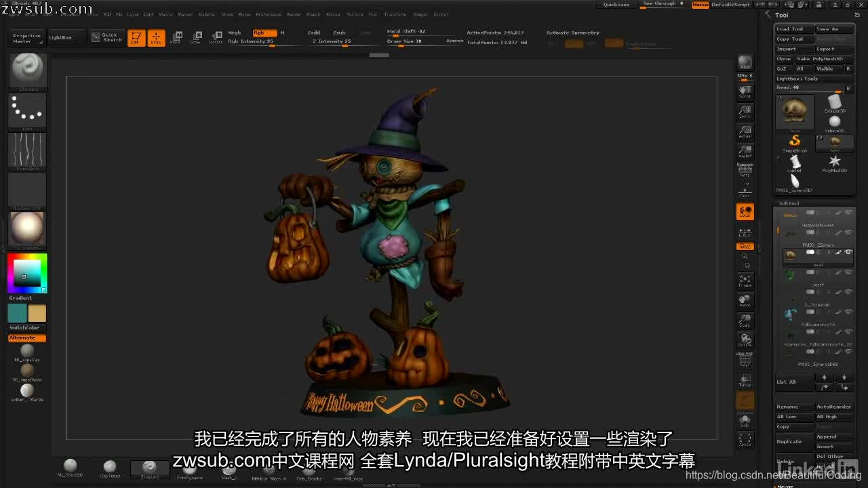Open the Stroke menu
The height and width of the screenshot is (488, 868).
point(333,14)
